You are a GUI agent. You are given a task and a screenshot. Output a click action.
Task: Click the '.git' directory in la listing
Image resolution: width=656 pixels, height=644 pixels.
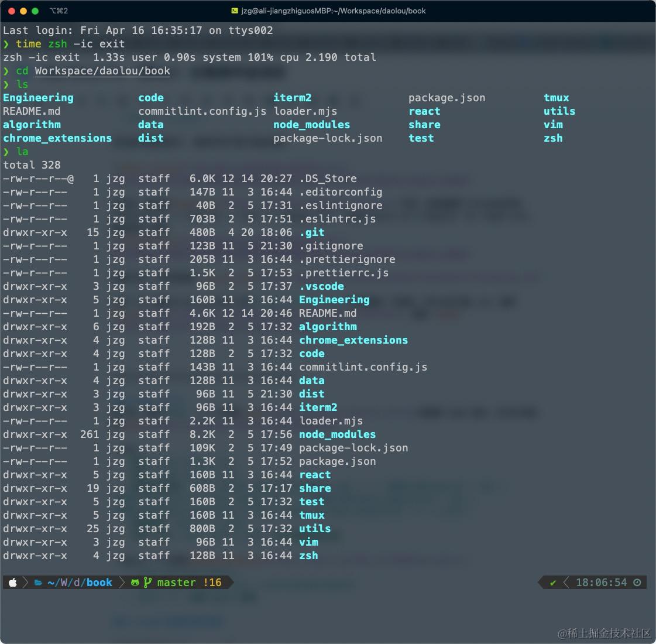click(x=312, y=232)
